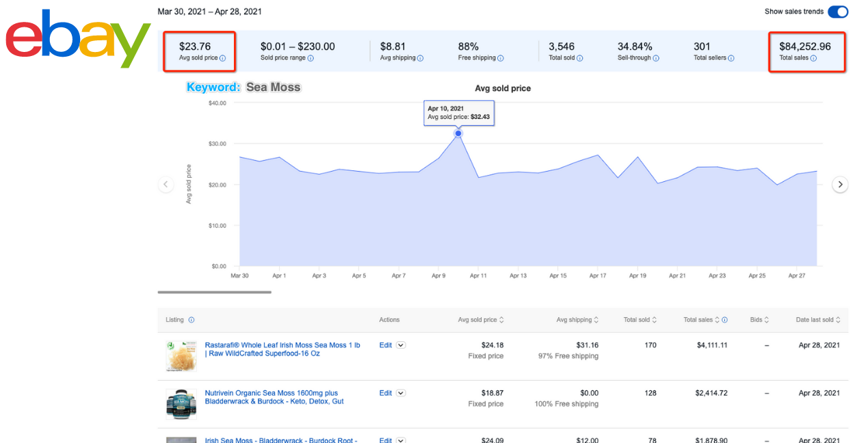Select the 3,546 total sold value
Image resolution: width=868 pixels, height=443 pixels.
pos(562,46)
